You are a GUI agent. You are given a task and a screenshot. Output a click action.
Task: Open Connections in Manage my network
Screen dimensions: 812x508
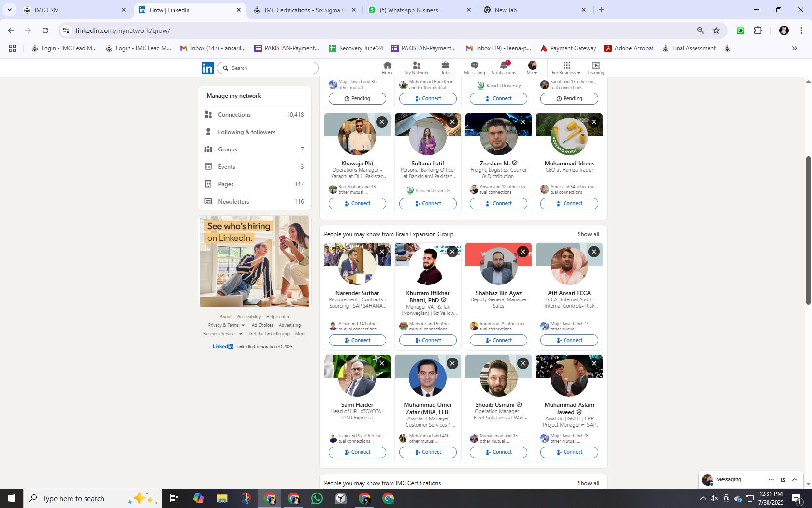[x=255, y=115]
